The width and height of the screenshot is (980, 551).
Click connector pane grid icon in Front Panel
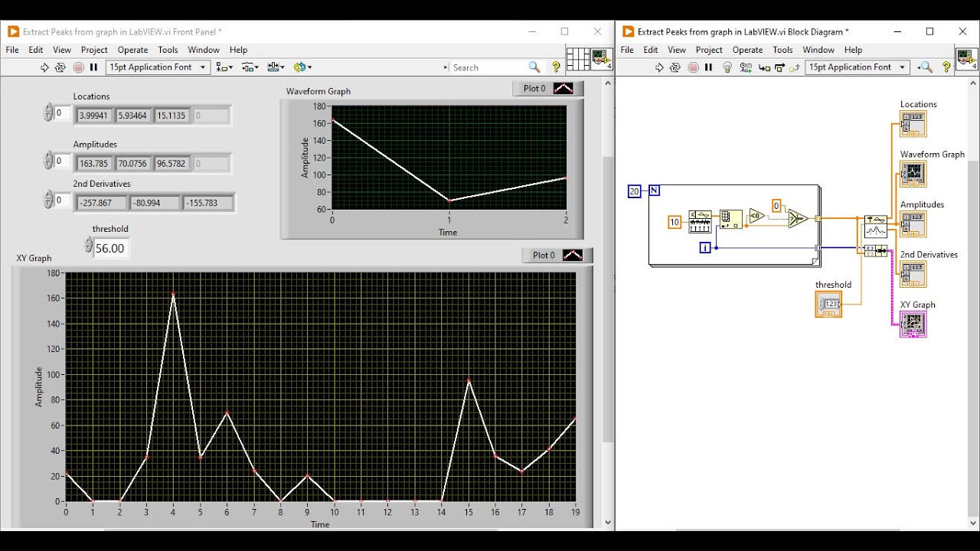tap(578, 59)
